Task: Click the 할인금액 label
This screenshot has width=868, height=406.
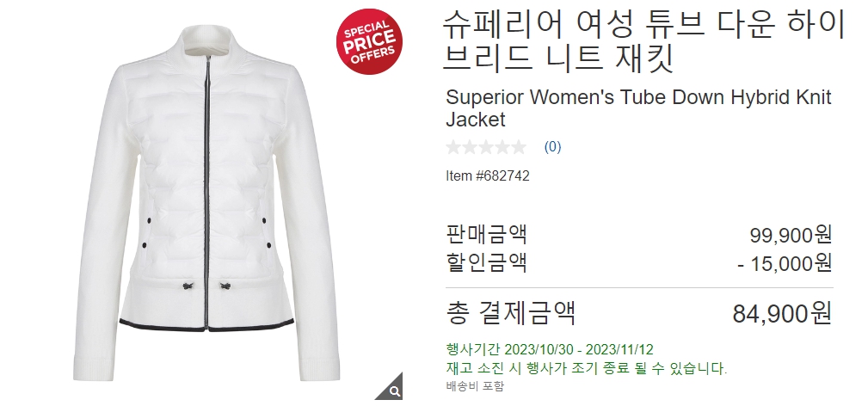Action: pos(486,262)
